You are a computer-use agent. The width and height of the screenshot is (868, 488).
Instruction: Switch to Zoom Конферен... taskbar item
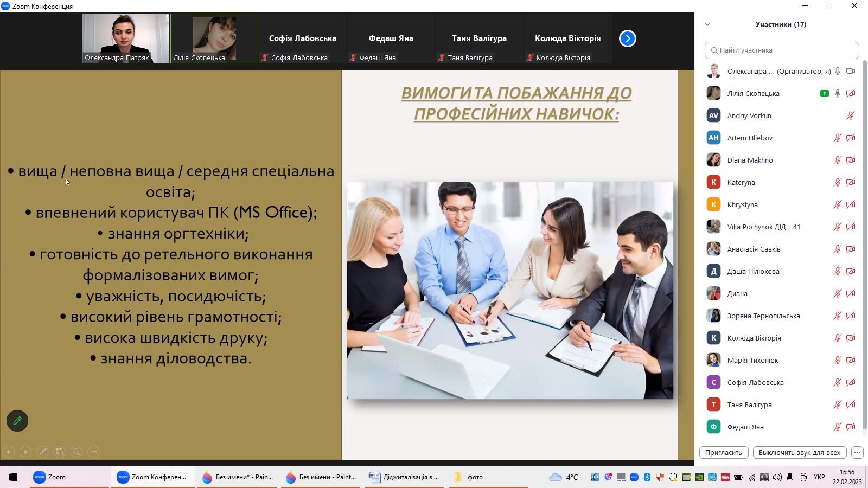(153, 477)
